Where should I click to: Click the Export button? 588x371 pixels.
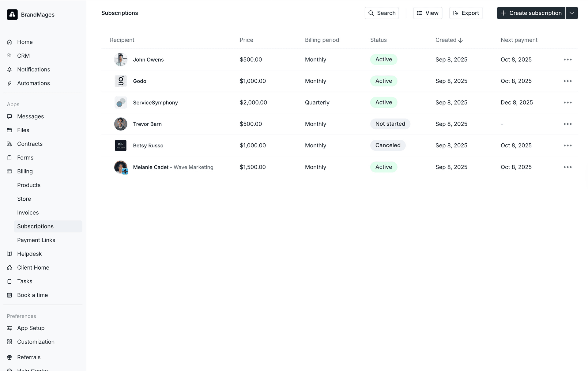point(466,13)
